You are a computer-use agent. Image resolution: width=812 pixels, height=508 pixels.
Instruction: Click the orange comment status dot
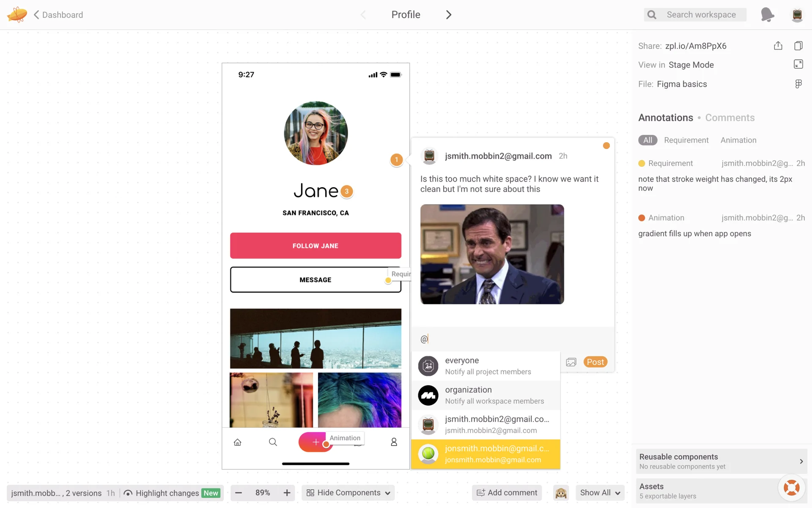606,146
